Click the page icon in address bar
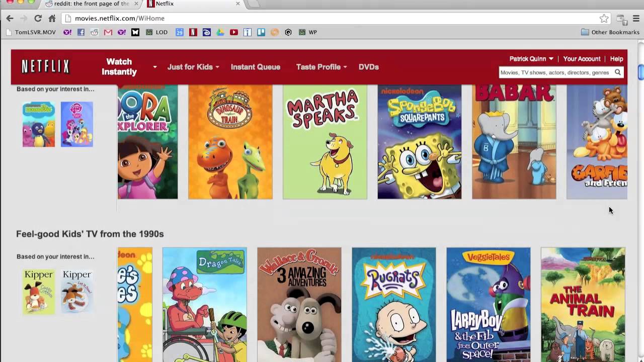This screenshot has width=644, height=362. [69, 18]
